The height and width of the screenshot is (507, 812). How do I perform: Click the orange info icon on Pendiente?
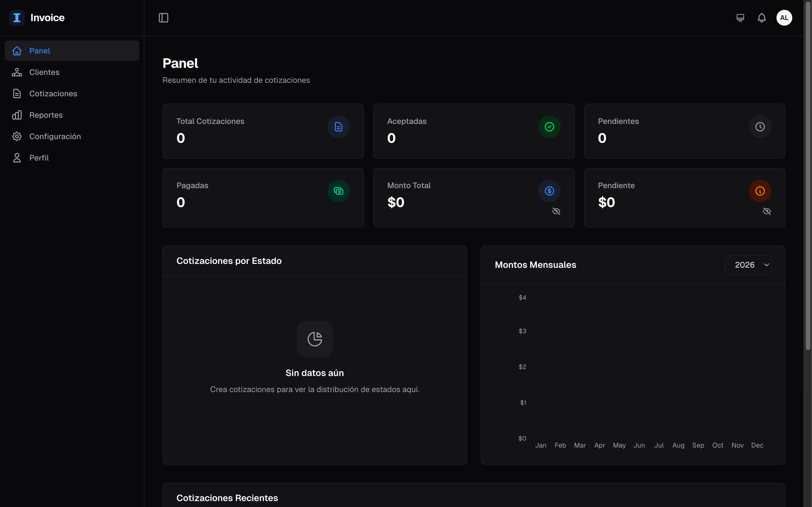(760, 191)
